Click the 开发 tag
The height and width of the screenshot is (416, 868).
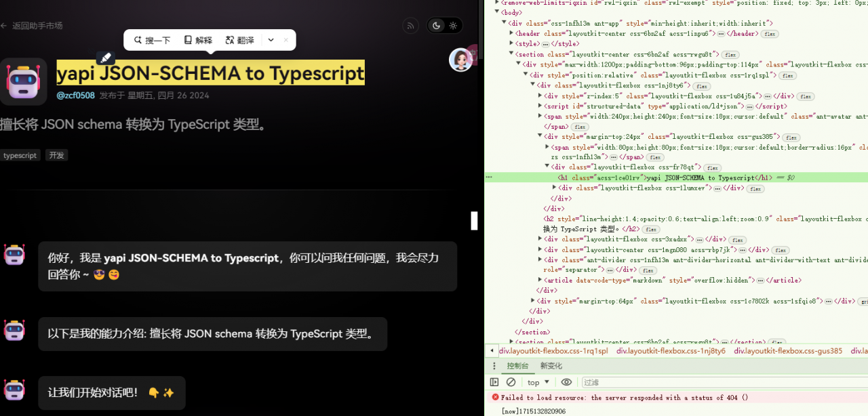pyautogui.click(x=57, y=155)
